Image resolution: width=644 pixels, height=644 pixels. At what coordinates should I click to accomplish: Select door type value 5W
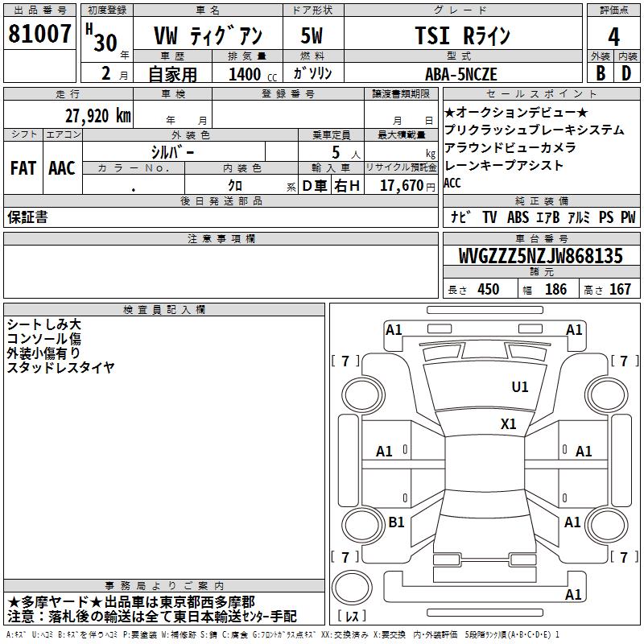pos(312,35)
